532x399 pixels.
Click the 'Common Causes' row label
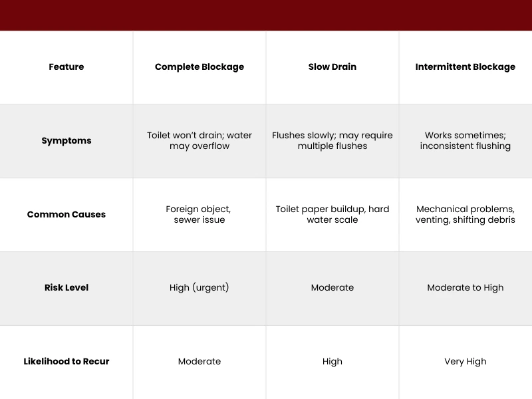click(x=66, y=215)
